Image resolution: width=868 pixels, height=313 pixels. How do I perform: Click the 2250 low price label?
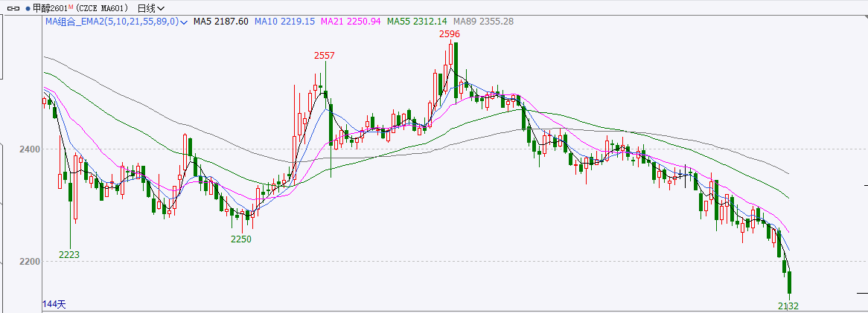pyautogui.click(x=241, y=239)
